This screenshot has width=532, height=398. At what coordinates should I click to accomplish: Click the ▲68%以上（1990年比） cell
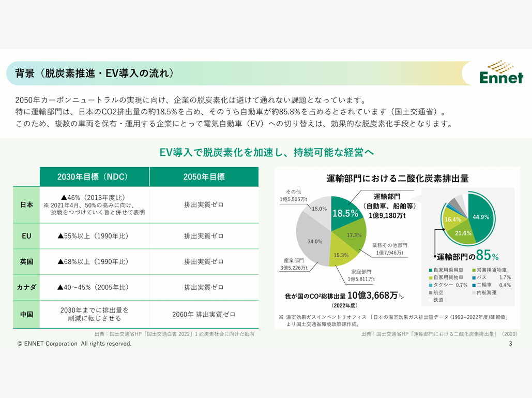[93, 261]
